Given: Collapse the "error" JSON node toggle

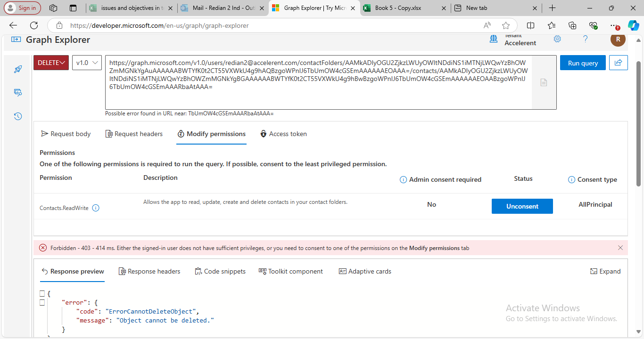Looking at the screenshot, I should coord(42,302).
